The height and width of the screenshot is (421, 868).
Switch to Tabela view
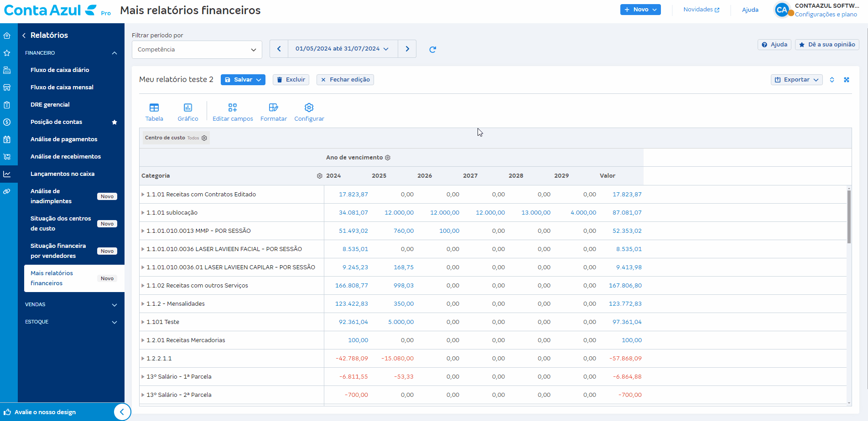tap(154, 112)
